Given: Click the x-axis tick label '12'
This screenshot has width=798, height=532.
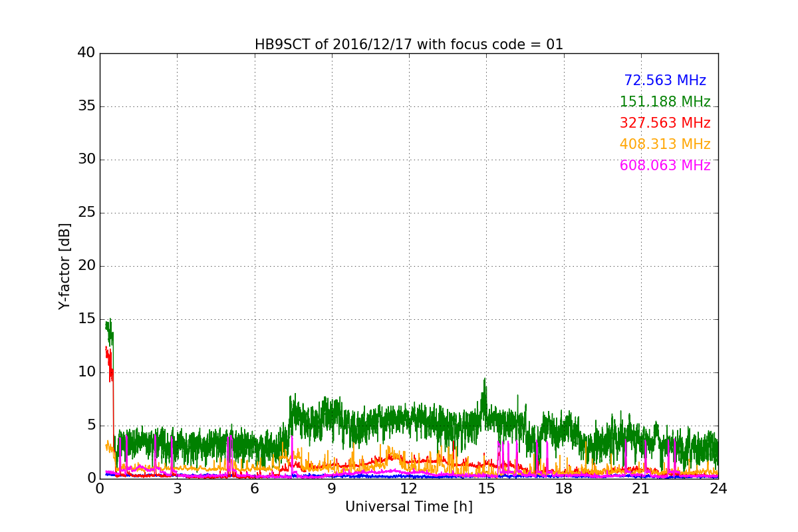Looking at the screenshot, I should click(x=409, y=488).
